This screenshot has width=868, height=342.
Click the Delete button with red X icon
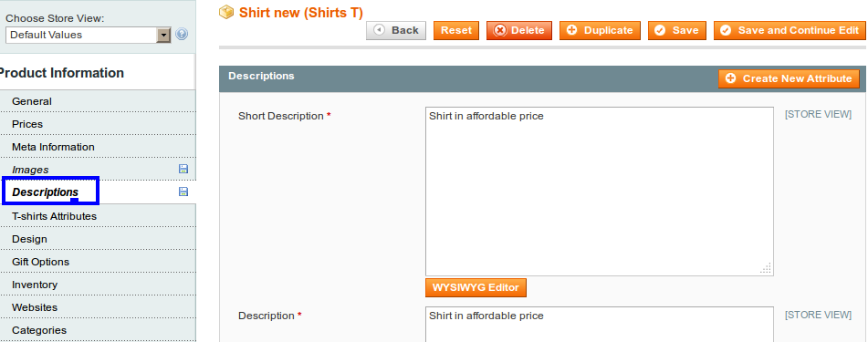519,30
